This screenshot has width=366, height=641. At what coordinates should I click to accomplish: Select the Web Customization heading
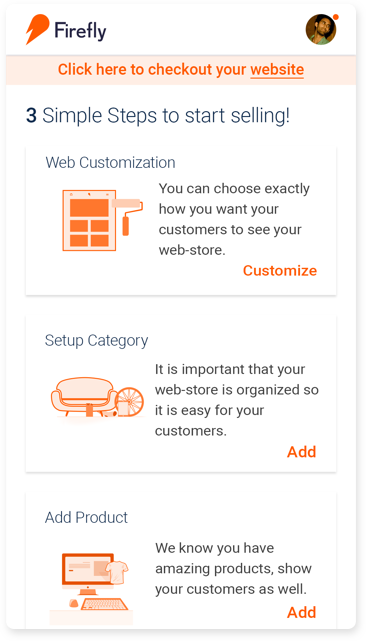click(x=110, y=162)
